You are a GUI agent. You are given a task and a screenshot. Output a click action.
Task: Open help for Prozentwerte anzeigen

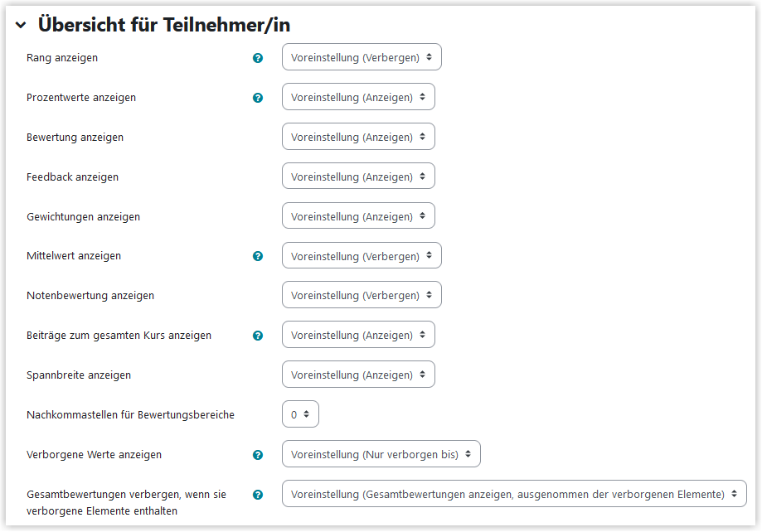coord(258,98)
